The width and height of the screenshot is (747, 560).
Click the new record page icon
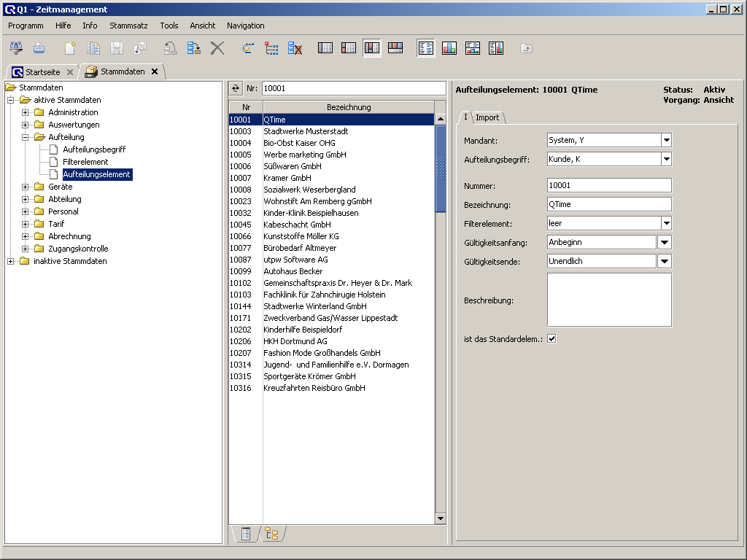(70, 48)
